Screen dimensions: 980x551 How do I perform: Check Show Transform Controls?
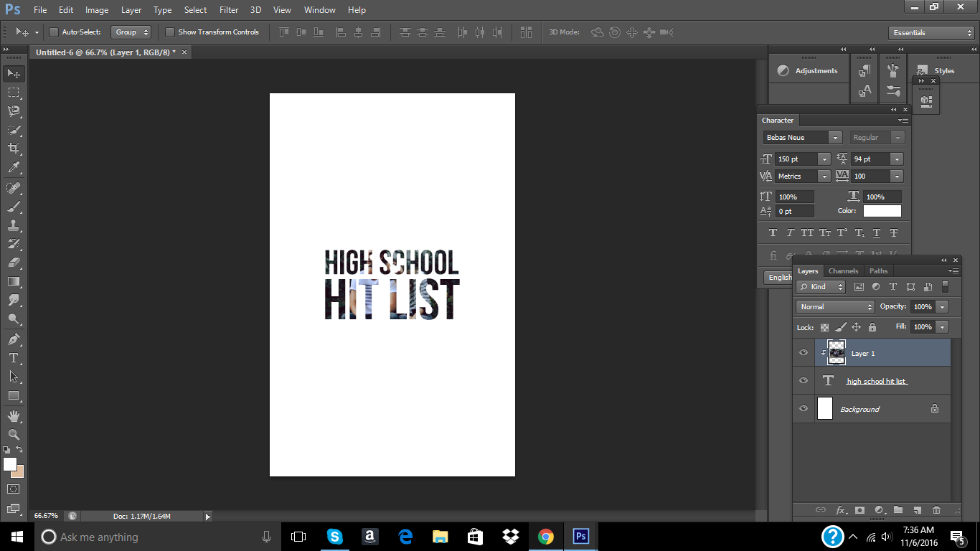[x=170, y=32]
